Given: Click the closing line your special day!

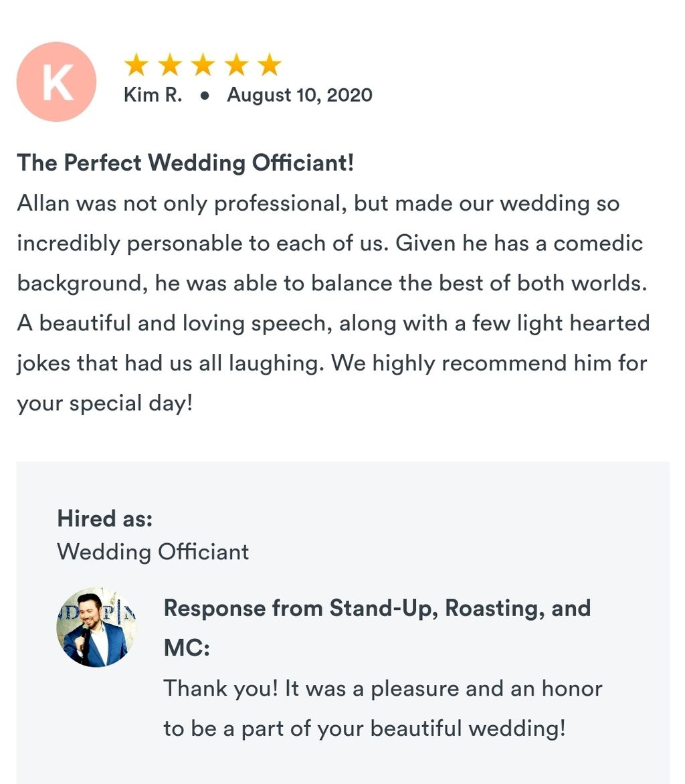Looking at the screenshot, I should point(105,404).
